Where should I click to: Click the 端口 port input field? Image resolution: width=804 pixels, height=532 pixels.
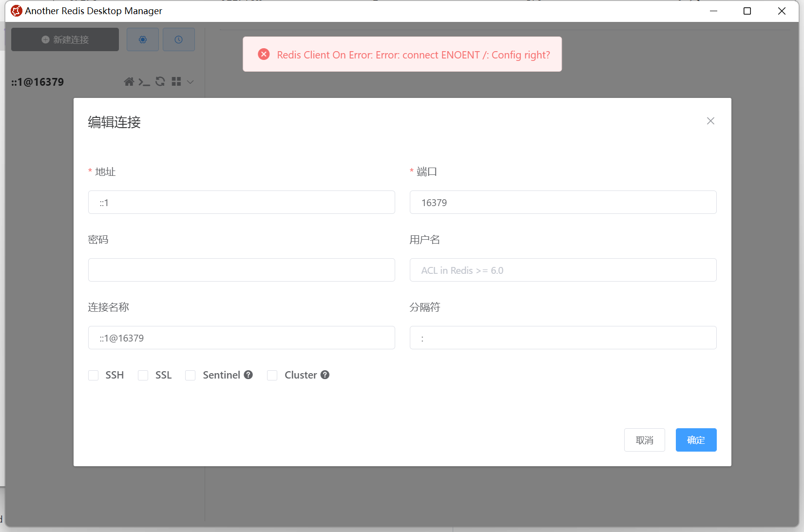point(563,202)
